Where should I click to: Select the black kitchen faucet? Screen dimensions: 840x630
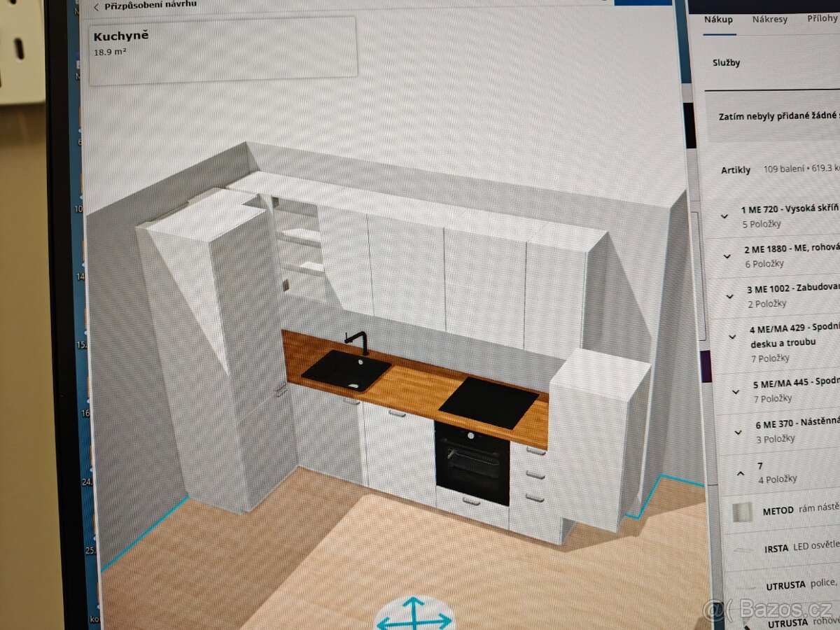click(358, 342)
